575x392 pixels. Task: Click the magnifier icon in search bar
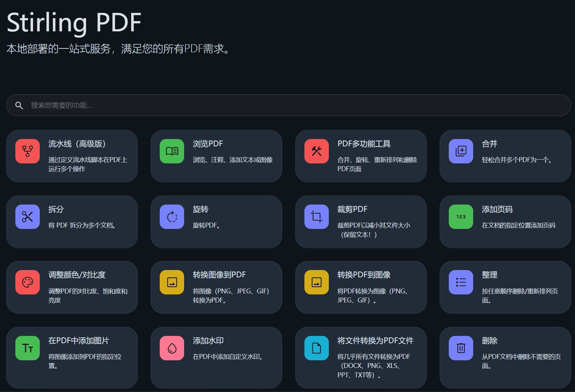pyautogui.click(x=19, y=105)
